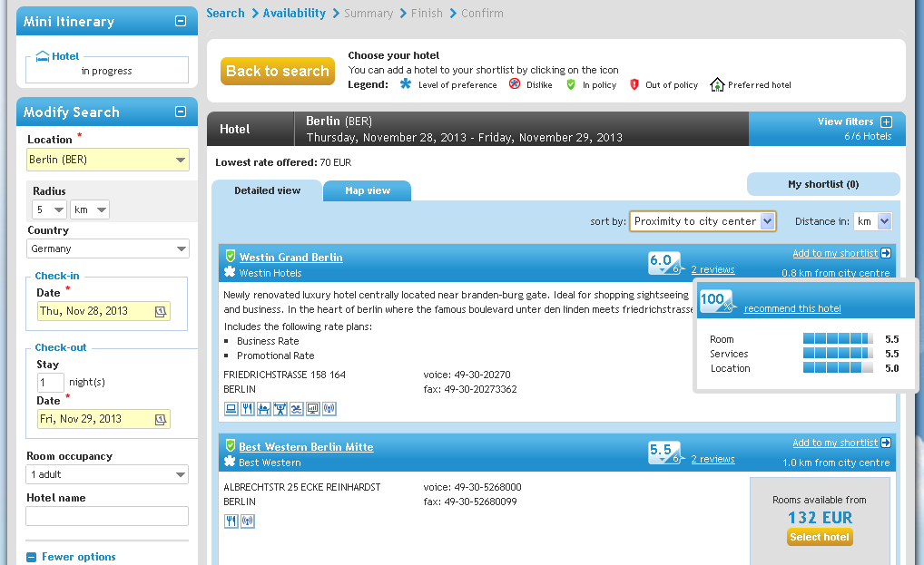Click the 100% recommendation badge
This screenshot has height=565, width=924.
716,301
